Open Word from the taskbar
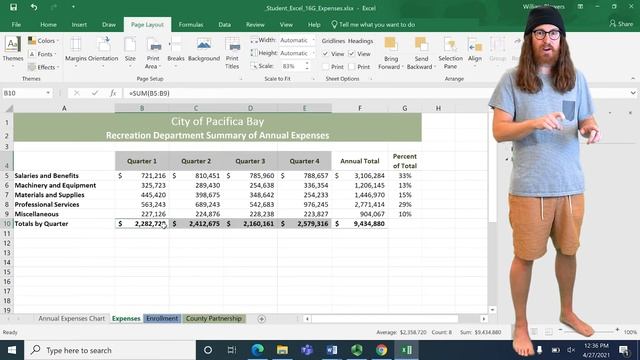Viewport: 640px width, 360px height. [x=332, y=350]
